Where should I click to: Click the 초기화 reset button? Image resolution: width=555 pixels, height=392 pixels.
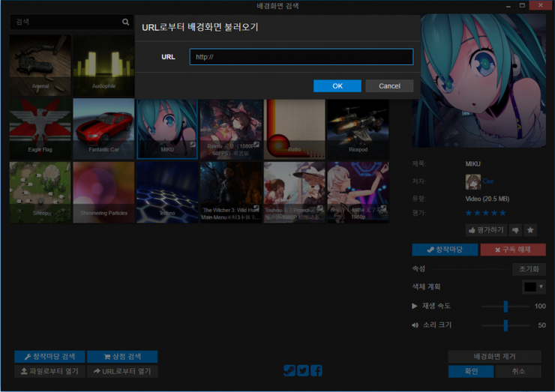point(529,269)
